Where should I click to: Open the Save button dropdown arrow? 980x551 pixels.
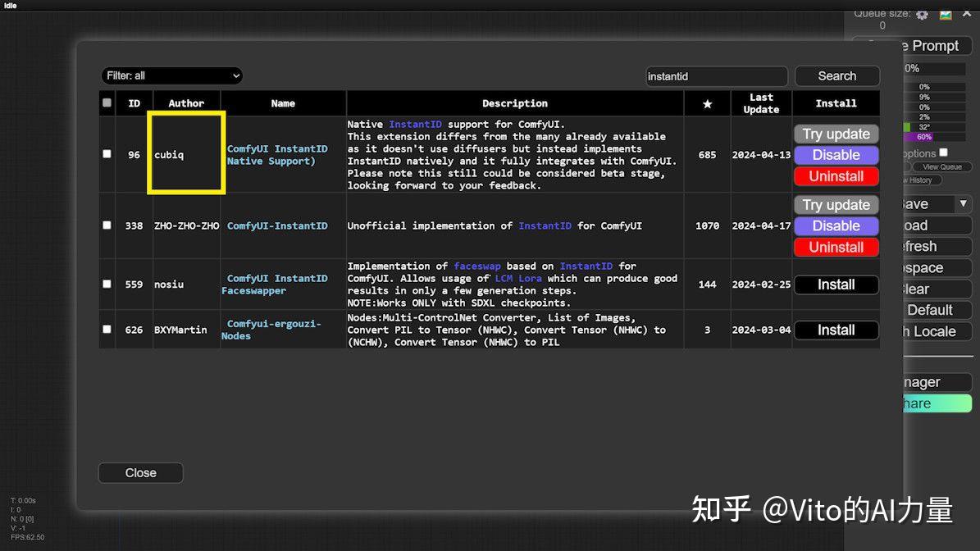(964, 203)
